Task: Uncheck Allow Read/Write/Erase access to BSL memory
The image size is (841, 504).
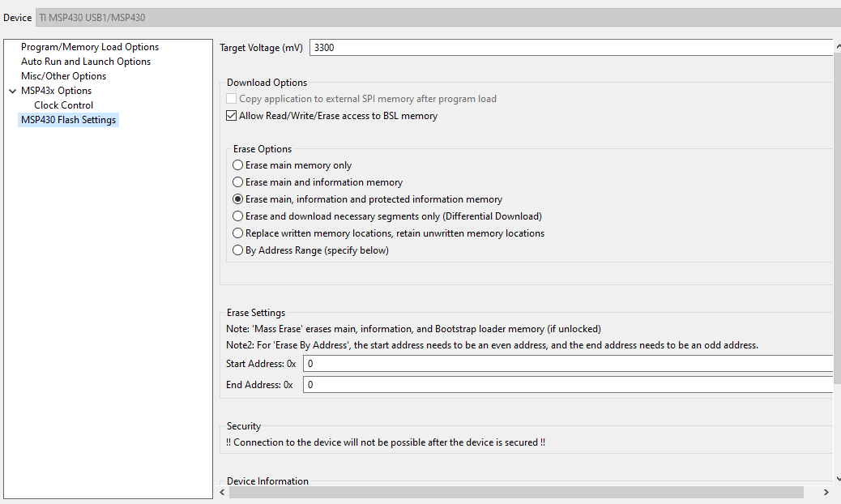Action: point(231,116)
